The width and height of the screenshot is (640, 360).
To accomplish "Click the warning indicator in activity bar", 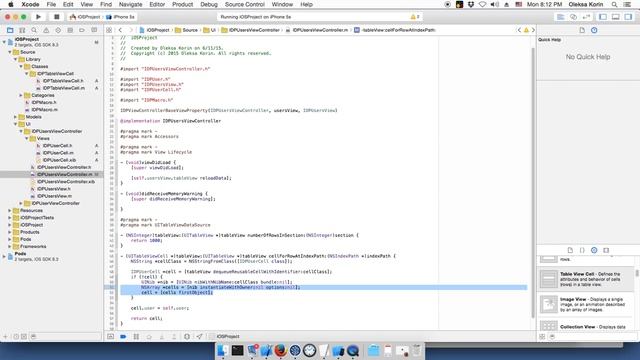I will click(415, 17).
